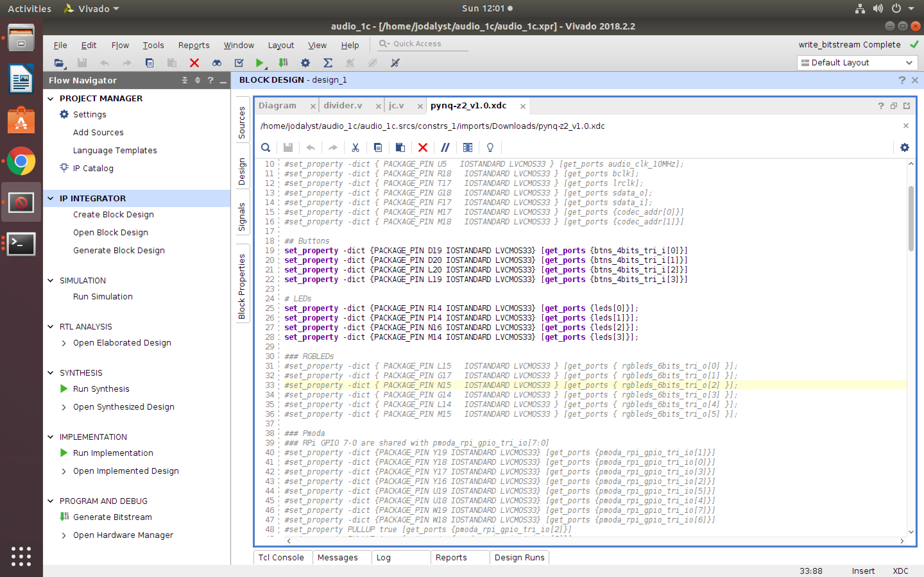Click the Report sigma toolbar icon
The width and height of the screenshot is (924, 577).
(x=328, y=63)
